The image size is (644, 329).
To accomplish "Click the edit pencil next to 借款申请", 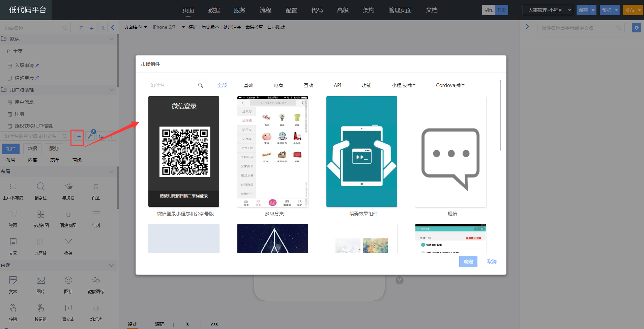I will click(x=37, y=78).
